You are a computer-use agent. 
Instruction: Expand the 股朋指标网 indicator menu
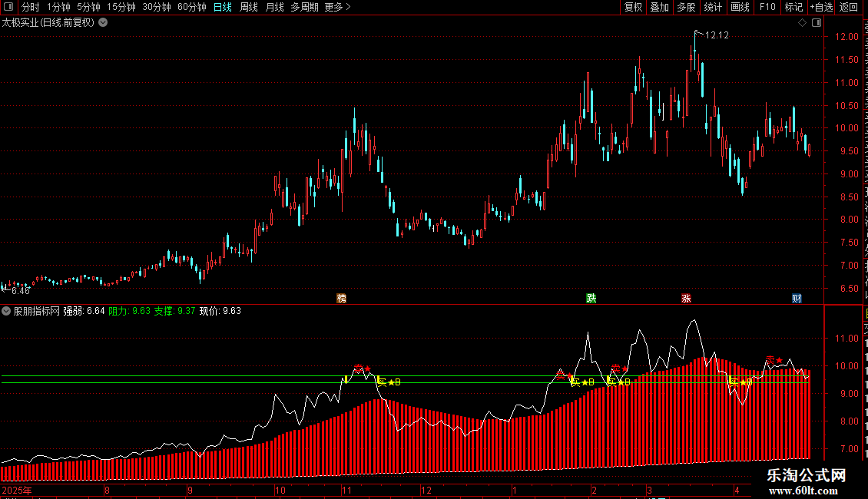click(6, 311)
